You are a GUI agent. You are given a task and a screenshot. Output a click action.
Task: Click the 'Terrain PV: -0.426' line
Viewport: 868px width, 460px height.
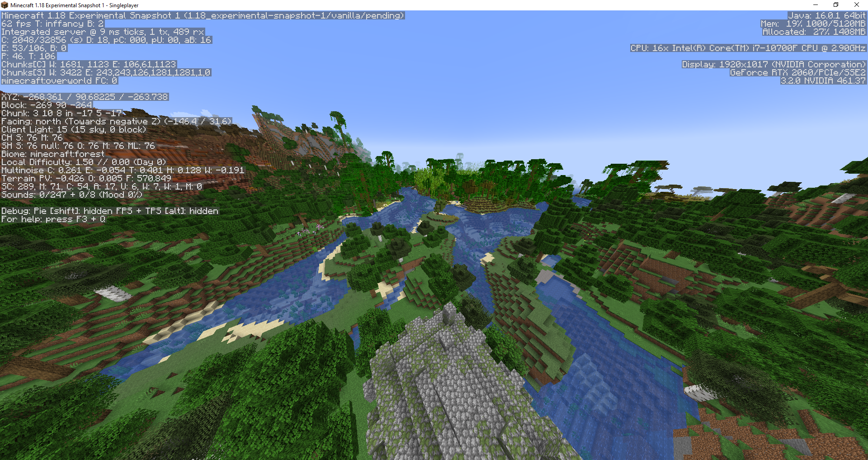86,179
